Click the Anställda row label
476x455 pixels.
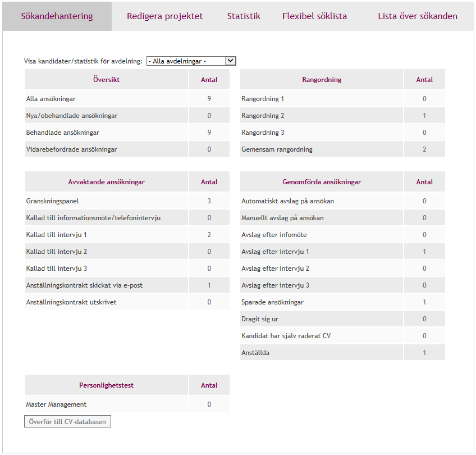255,353
